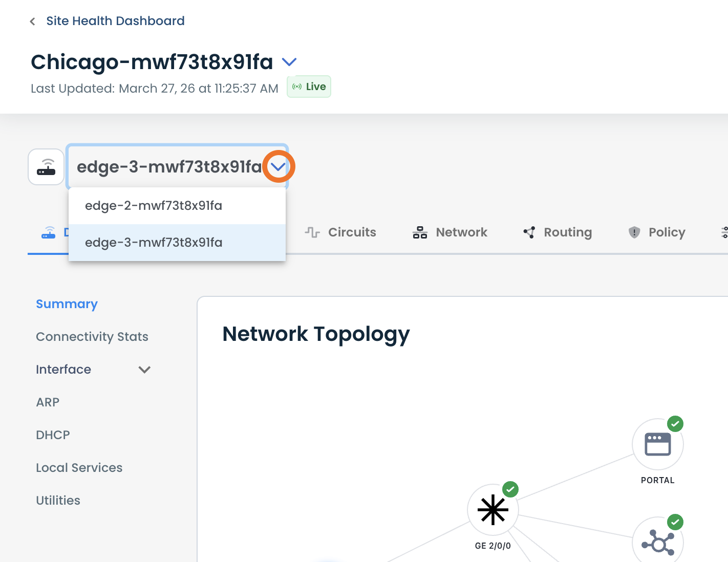Open the DHCP sidebar section
The width and height of the screenshot is (728, 562).
point(53,435)
